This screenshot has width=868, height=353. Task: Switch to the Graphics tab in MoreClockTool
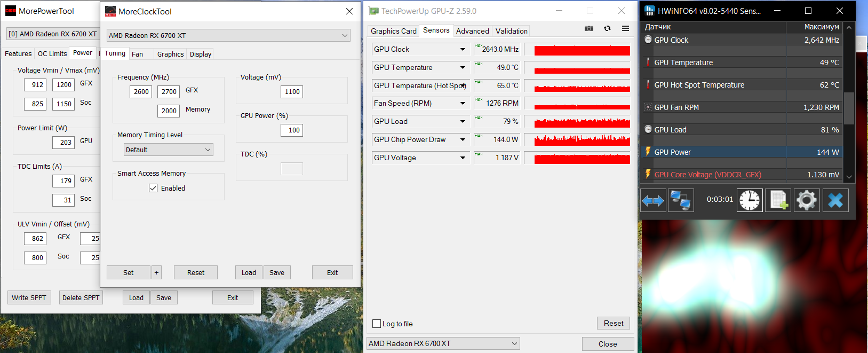click(x=170, y=54)
